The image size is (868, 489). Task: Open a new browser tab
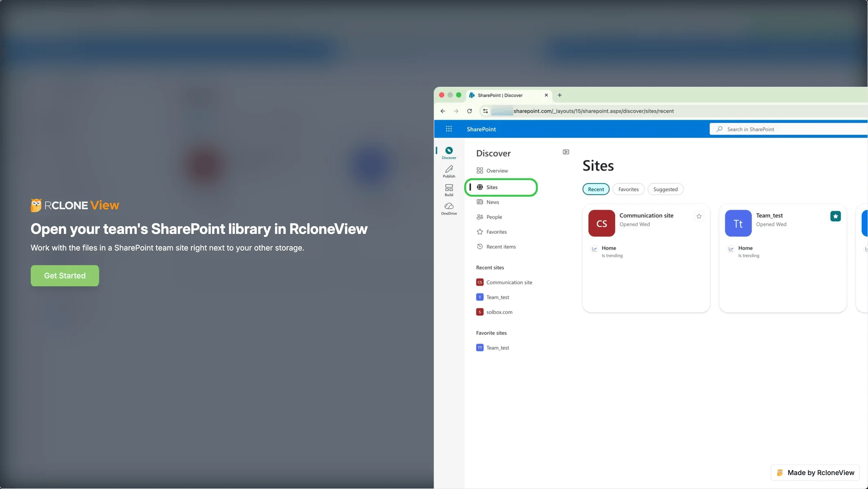[x=560, y=95]
